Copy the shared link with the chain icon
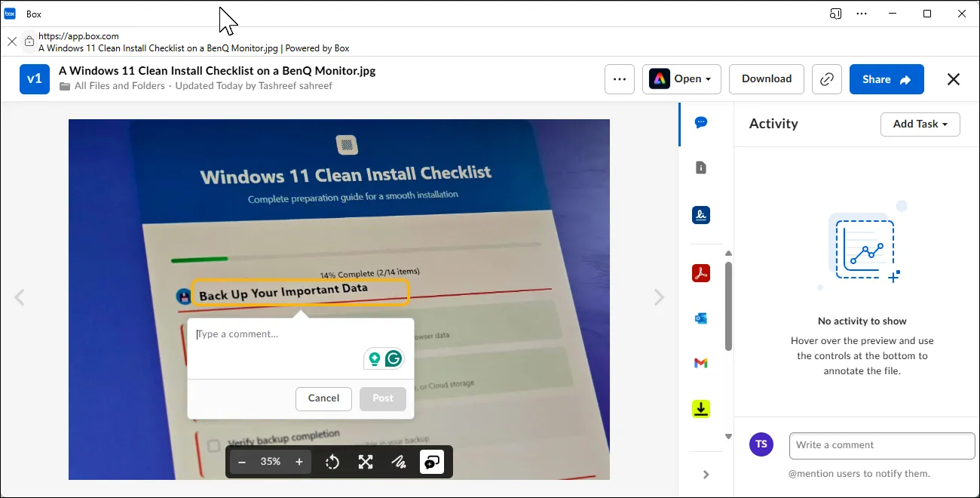Image resolution: width=980 pixels, height=498 pixels. (827, 79)
